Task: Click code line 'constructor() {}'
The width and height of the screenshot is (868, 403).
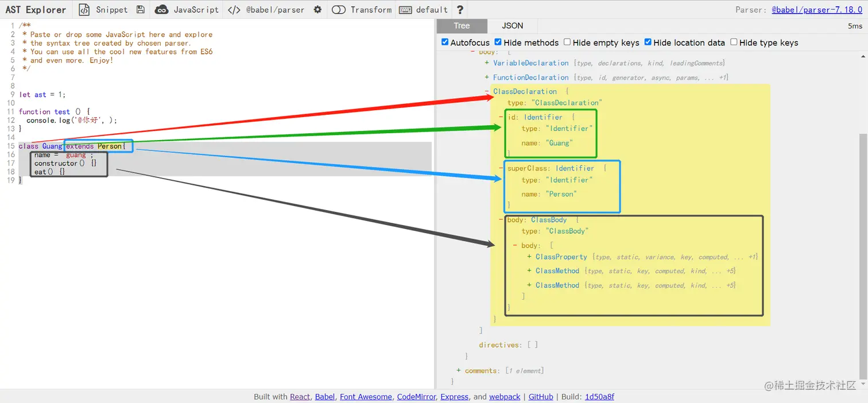Action: 65,164
